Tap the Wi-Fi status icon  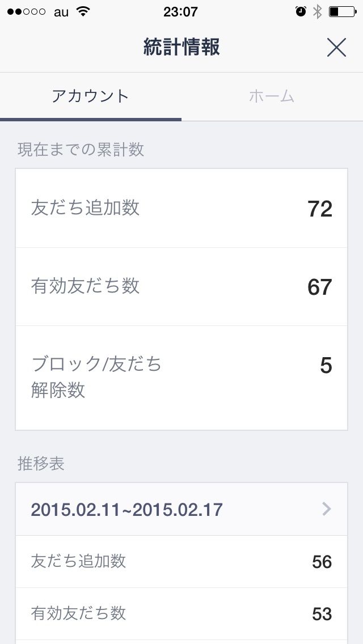tap(83, 11)
